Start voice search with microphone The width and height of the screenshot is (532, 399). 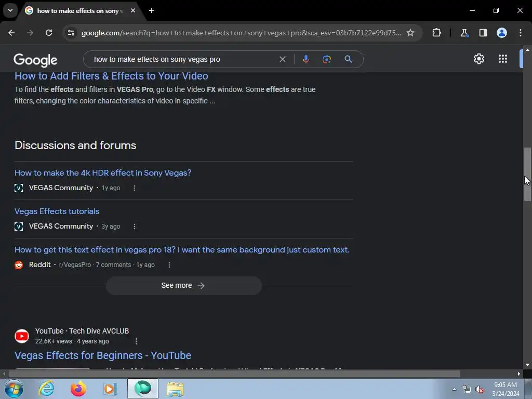(305, 59)
